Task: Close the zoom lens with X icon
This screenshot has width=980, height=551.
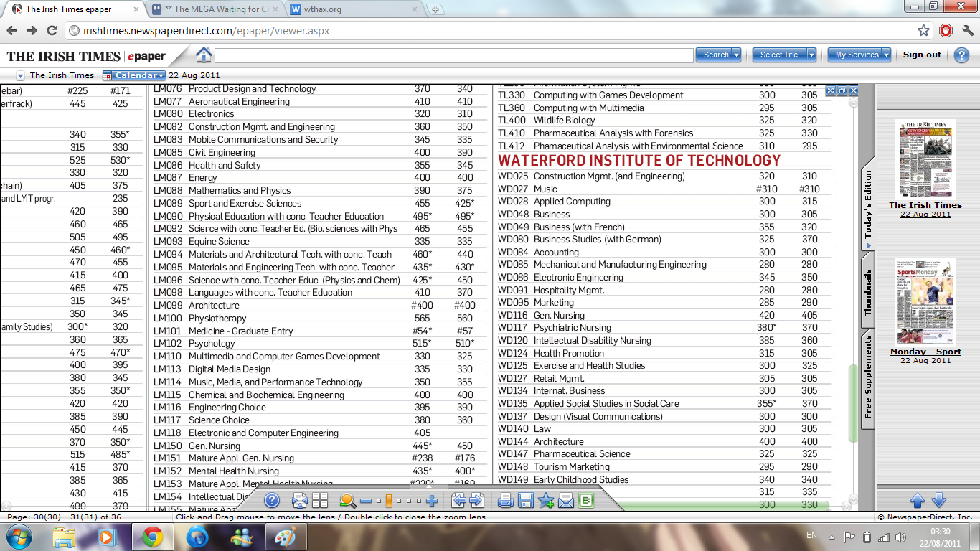Action: click(x=853, y=90)
